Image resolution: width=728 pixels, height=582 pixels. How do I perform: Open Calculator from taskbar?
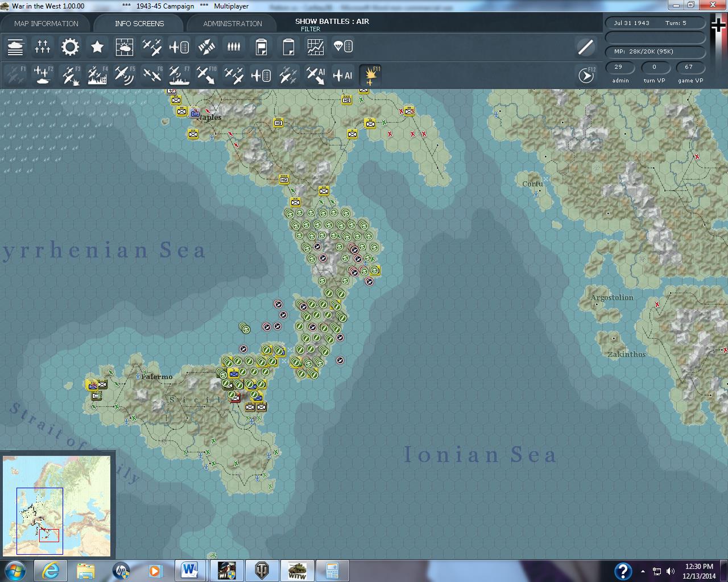(x=333, y=571)
